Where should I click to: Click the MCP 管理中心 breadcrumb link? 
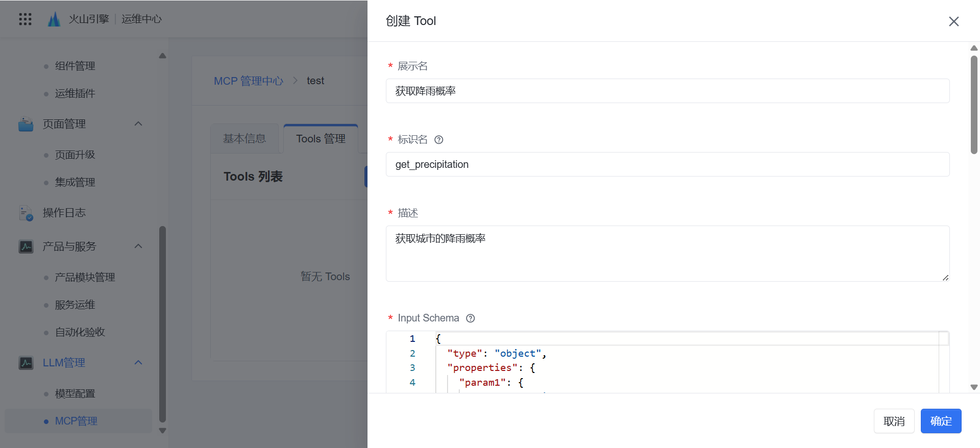[248, 81]
